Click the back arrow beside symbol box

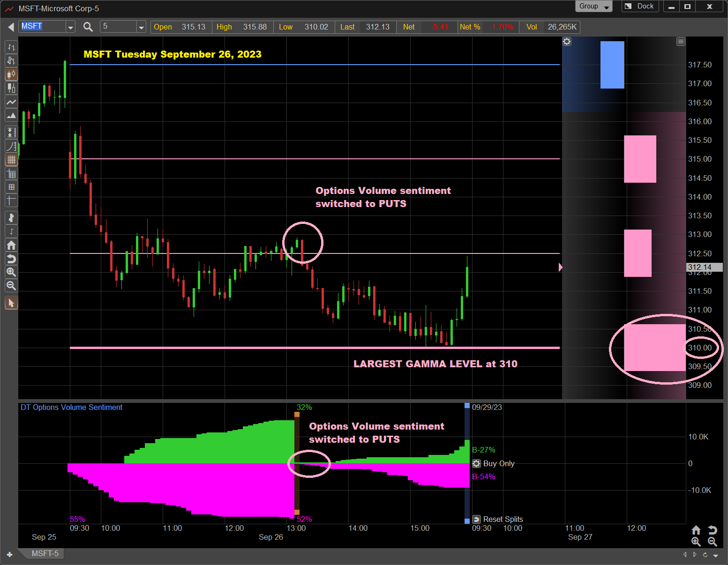10,27
